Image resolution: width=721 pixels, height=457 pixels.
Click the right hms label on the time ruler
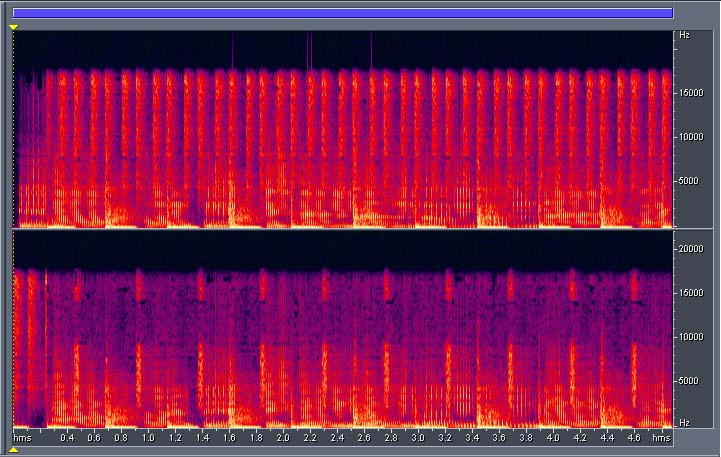tap(661, 438)
